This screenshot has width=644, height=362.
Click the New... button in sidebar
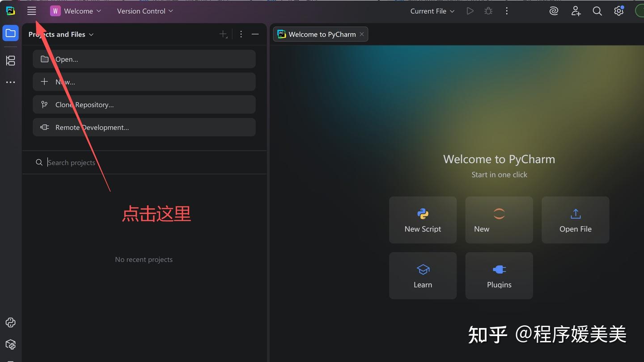point(144,82)
